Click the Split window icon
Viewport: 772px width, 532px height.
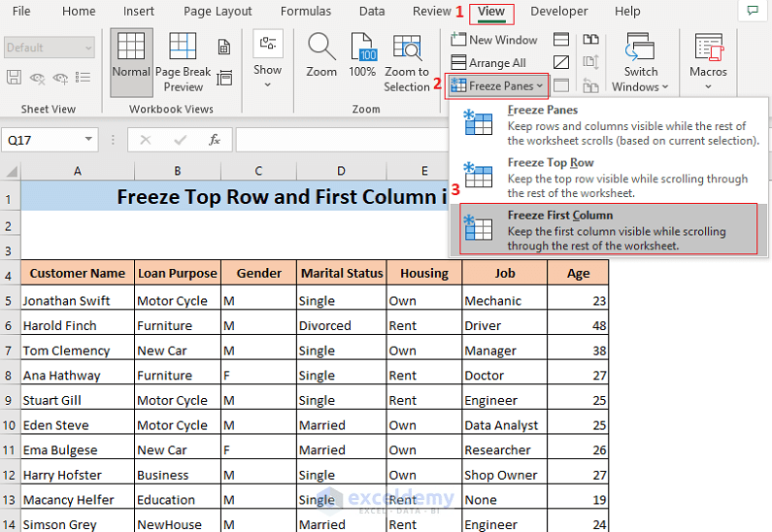561,39
